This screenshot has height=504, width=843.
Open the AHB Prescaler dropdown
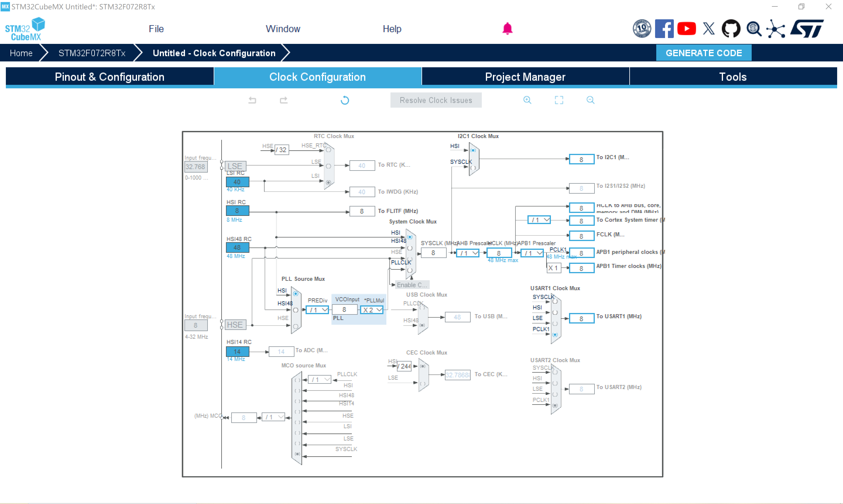click(x=468, y=253)
